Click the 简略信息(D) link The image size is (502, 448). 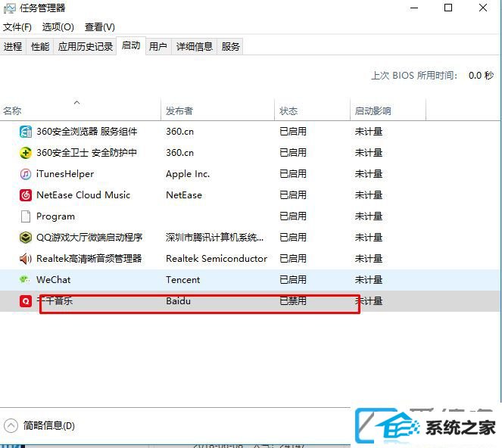(49, 425)
